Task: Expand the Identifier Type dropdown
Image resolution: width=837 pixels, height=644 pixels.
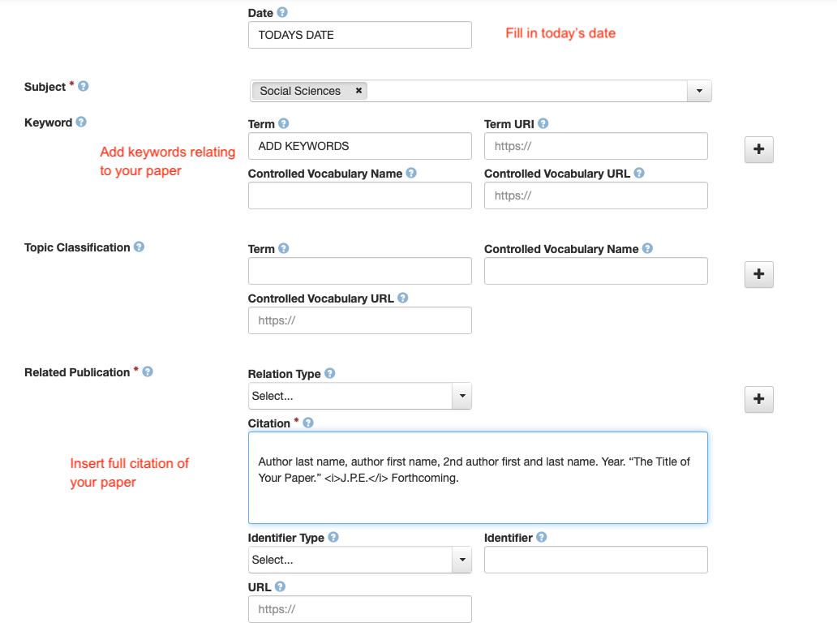Action: (359, 560)
